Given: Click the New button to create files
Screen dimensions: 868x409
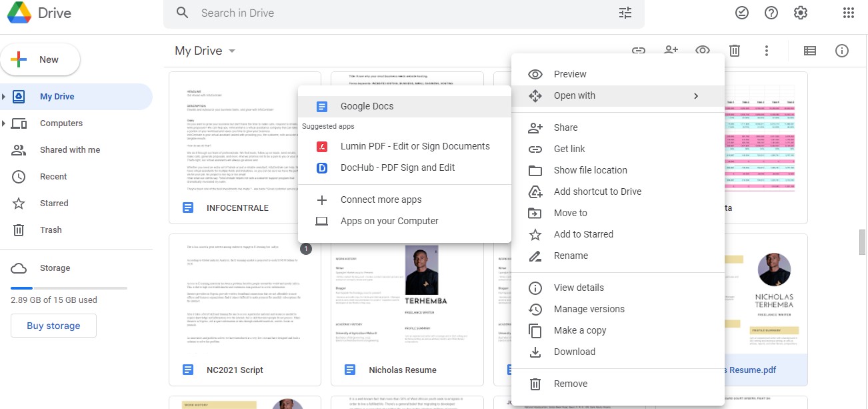Looking at the screenshot, I should click(40, 59).
